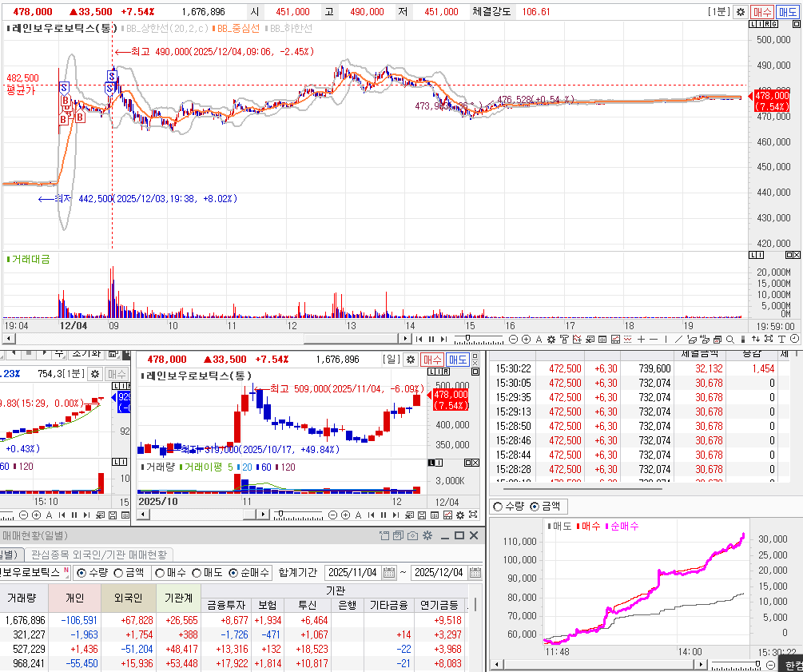This screenshot has height=672, width=803.
Task: Click the clock icon at end of chart toolbar
Action: tap(794, 339)
